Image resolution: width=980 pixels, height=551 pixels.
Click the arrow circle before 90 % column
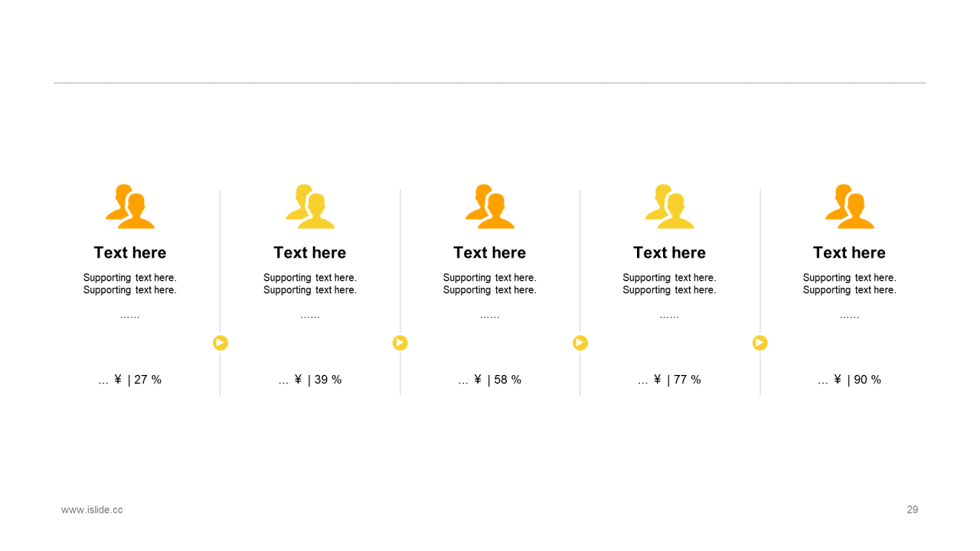pos(760,343)
